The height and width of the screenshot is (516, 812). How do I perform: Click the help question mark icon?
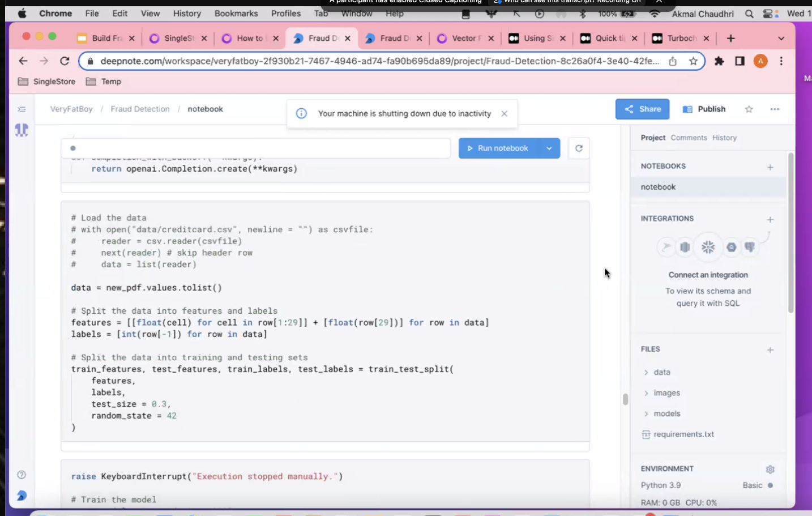(x=22, y=475)
